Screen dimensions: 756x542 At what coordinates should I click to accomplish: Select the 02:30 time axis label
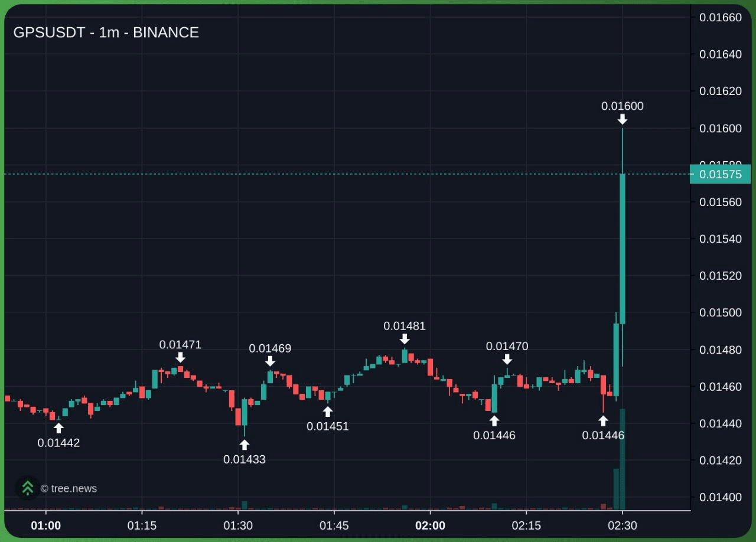[x=623, y=525]
